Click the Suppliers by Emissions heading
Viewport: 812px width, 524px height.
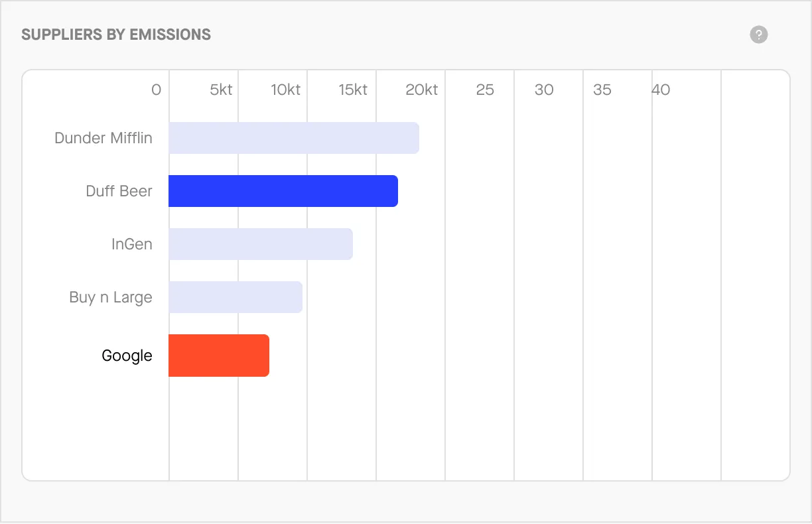116,34
